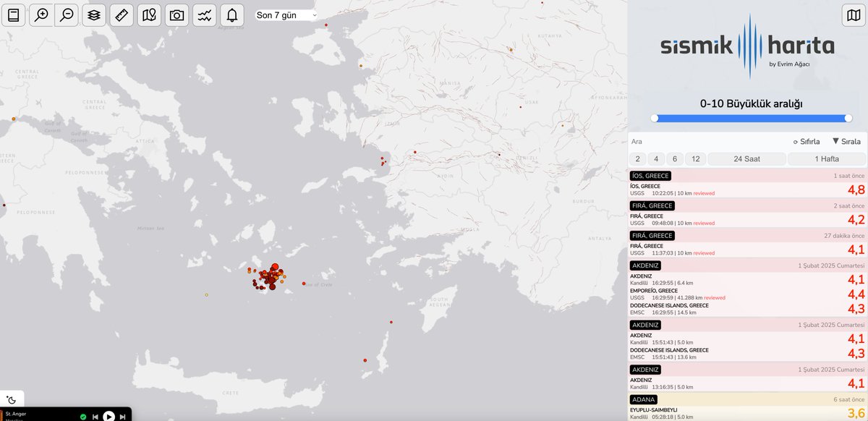This screenshot has width=868, height=421.
Task: Open the Sırala sort dropdown
Action: click(x=846, y=142)
